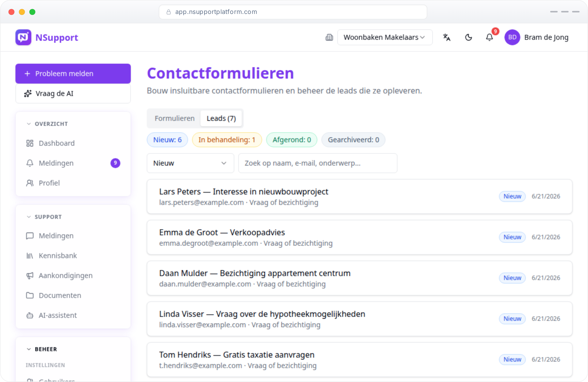Open Profiel in the sidebar

coord(73,183)
